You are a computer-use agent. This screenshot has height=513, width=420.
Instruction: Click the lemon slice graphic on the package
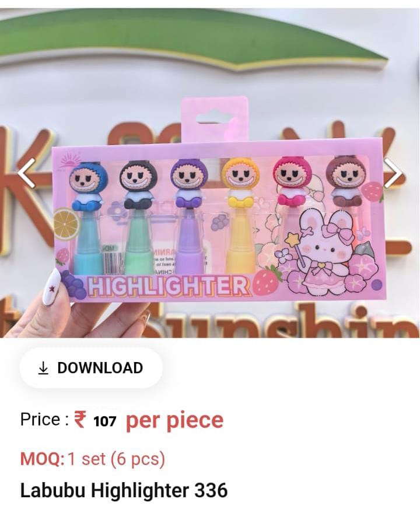[x=66, y=223]
